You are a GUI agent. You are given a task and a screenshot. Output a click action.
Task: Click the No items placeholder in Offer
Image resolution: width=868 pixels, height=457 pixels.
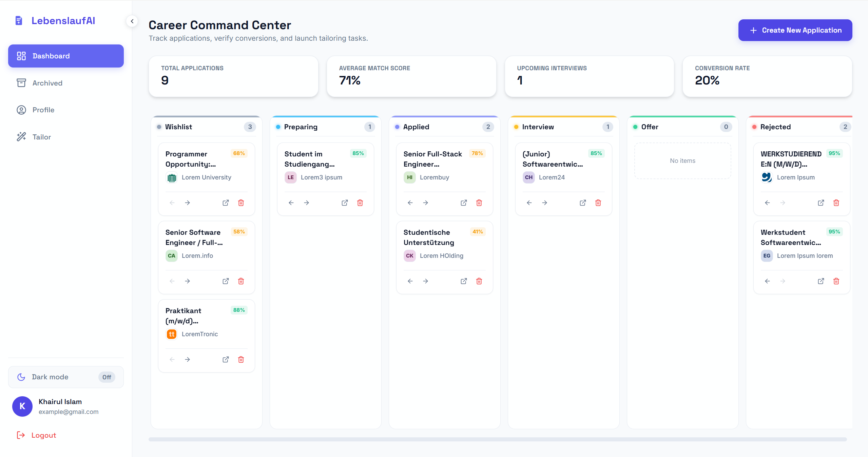click(682, 161)
